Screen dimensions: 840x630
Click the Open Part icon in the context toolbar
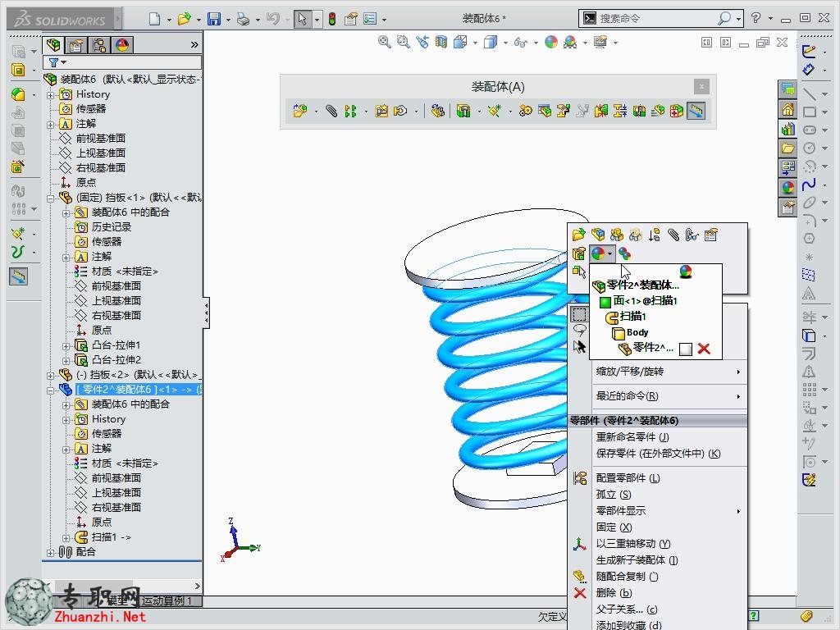pos(578,235)
